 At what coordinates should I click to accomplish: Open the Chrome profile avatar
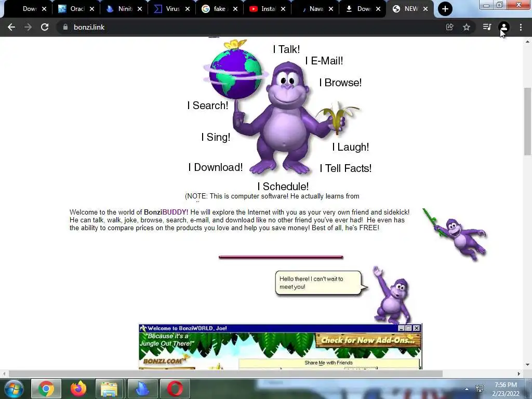[x=504, y=27]
